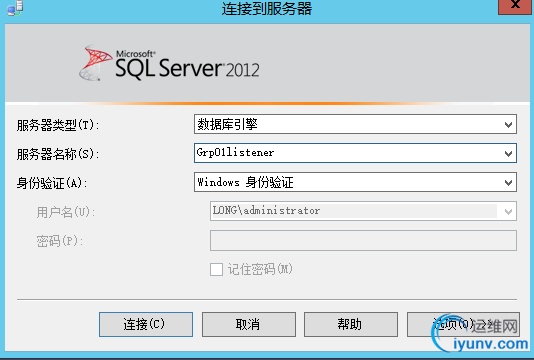534x360 pixels.
Task: Click the 数据库引擎 server type combo box
Action: [355, 124]
